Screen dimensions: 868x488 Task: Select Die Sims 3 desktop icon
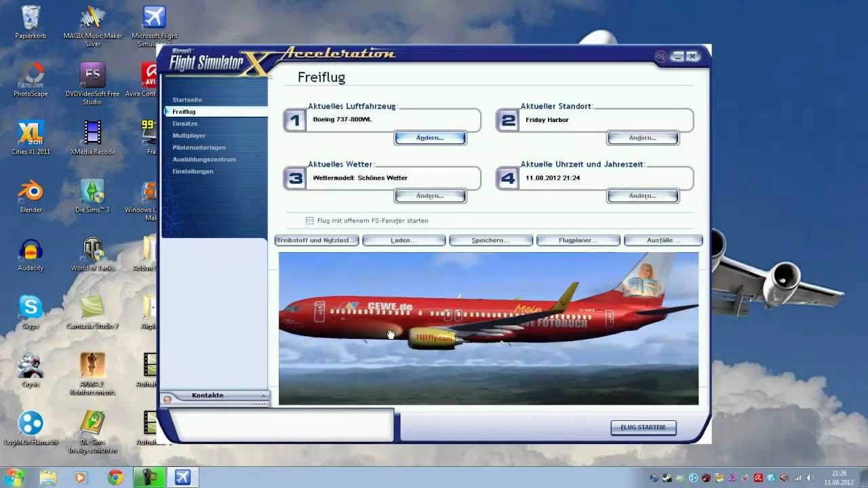pyautogui.click(x=92, y=196)
